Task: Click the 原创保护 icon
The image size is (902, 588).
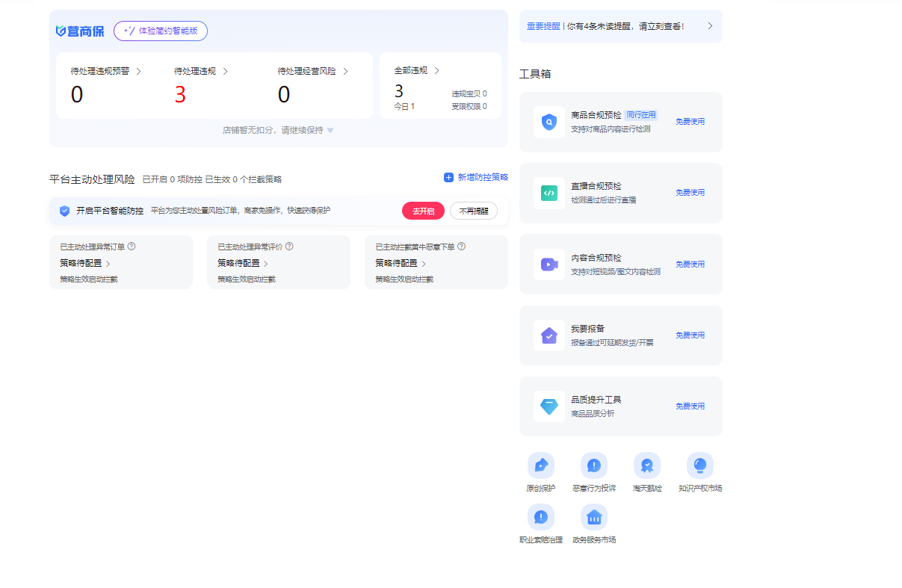Action: (540, 465)
